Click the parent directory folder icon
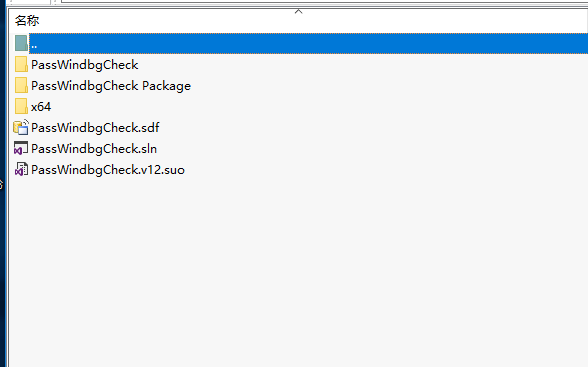The image size is (588, 367). 21,43
